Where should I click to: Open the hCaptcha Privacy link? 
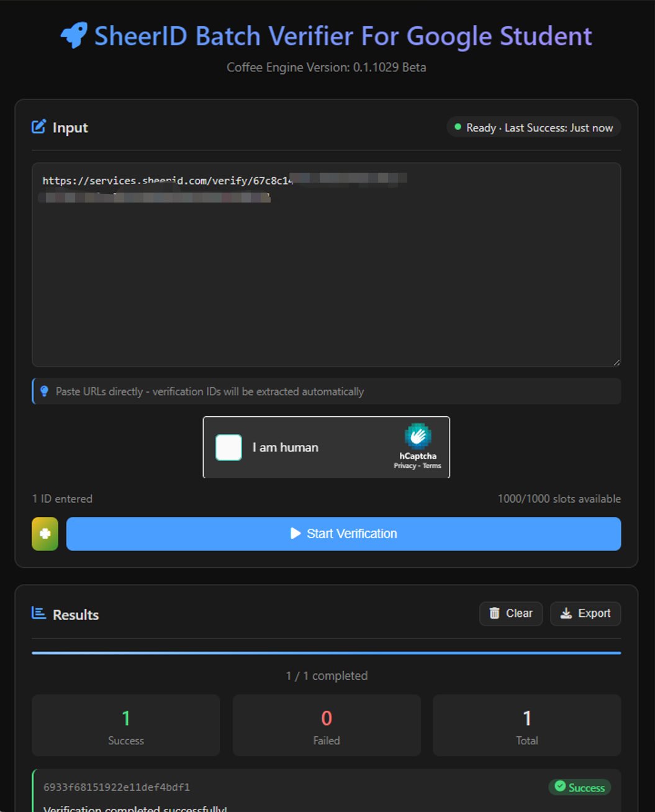(404, 465)
